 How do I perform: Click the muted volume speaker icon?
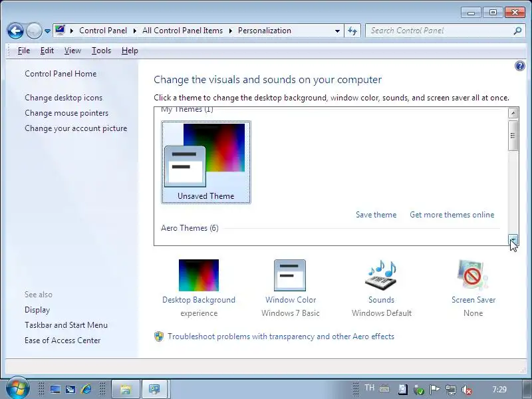click(467, 390)
